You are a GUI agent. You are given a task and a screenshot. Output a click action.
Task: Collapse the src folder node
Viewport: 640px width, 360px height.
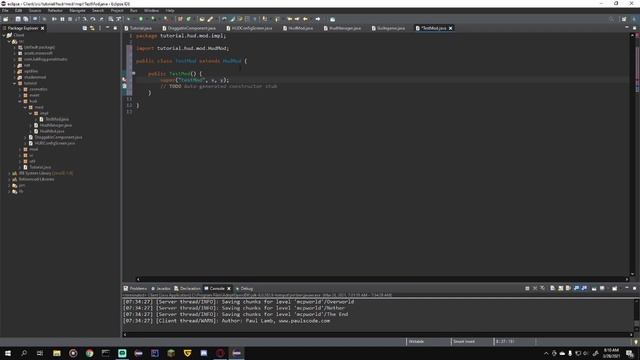9,42
